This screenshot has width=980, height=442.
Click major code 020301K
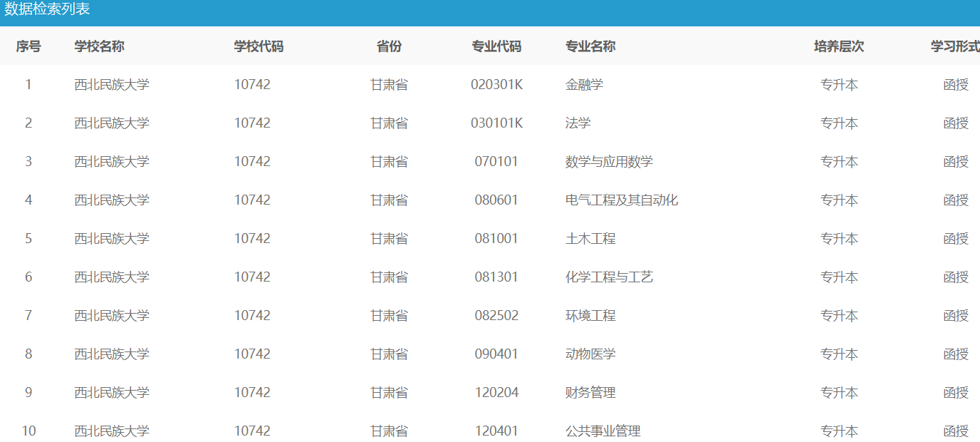[496, 85]
